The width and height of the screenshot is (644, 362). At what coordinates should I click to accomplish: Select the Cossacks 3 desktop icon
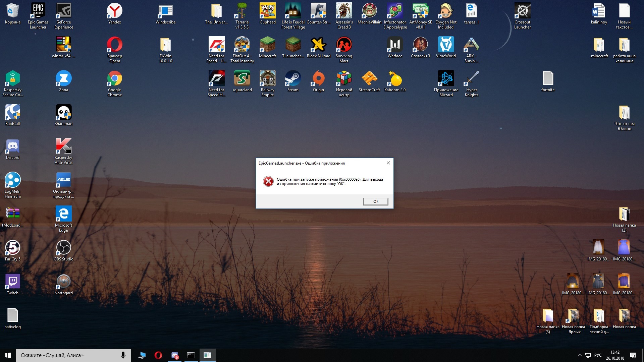pyautogui.click(x=421, y=47)
